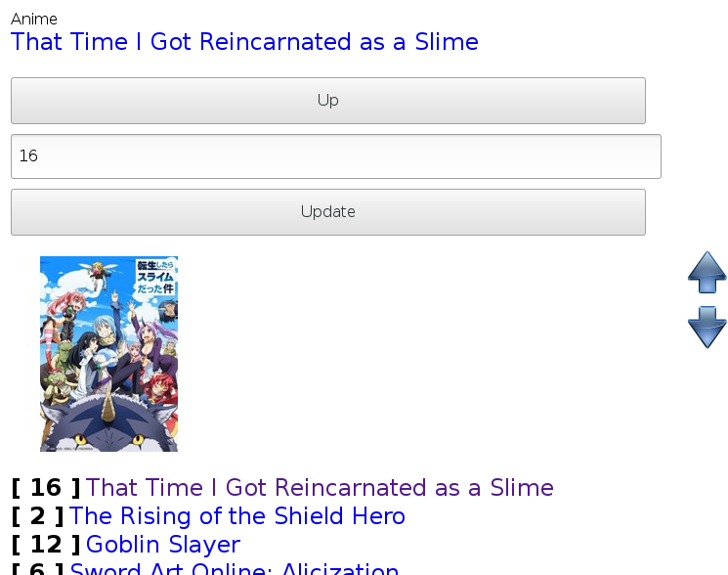This screenshot has height=575, width=728.
Task: Open the purple Slime link in list
Action: point(320,488)
